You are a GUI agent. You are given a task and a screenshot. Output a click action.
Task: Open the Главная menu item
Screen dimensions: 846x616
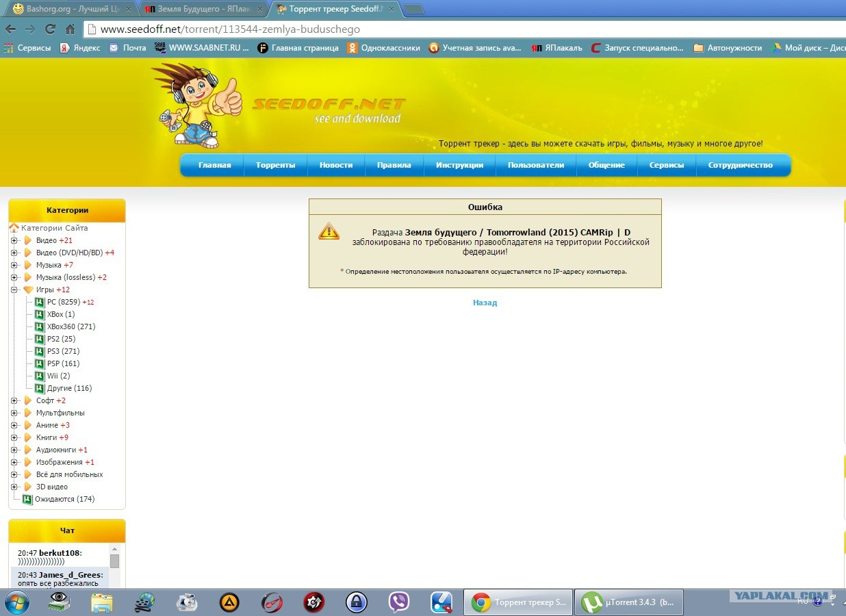click(x=214, y=165)
